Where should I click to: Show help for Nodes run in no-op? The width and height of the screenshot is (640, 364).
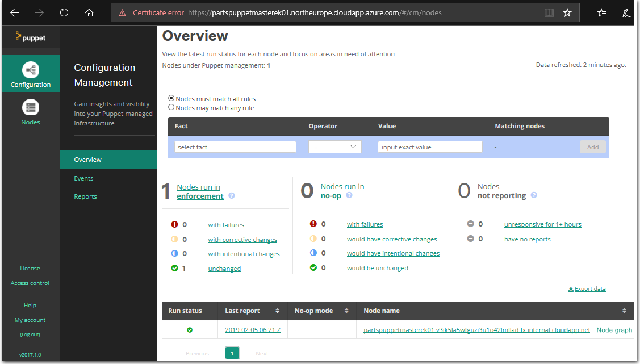[349, 195]
